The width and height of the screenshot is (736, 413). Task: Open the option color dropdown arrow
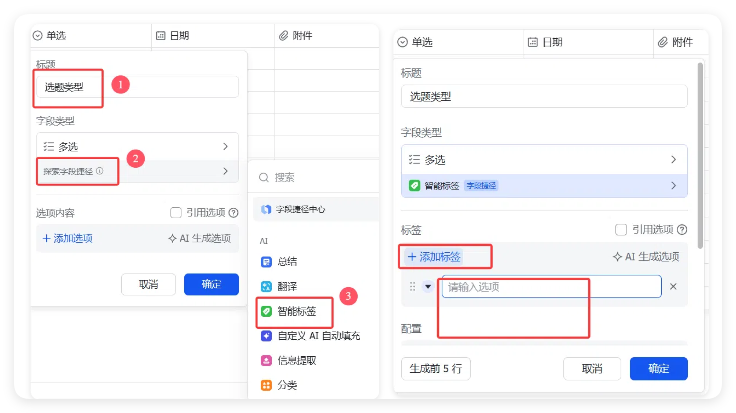428,286
